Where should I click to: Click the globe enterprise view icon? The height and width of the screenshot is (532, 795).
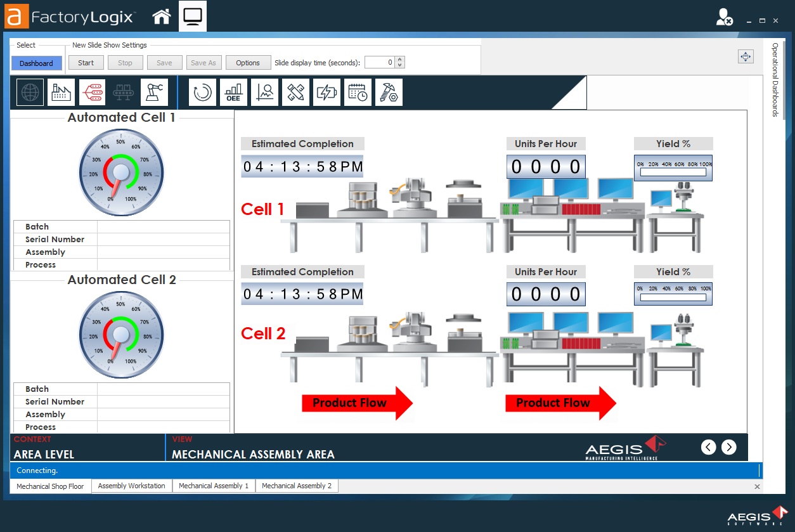click(30, 93)
